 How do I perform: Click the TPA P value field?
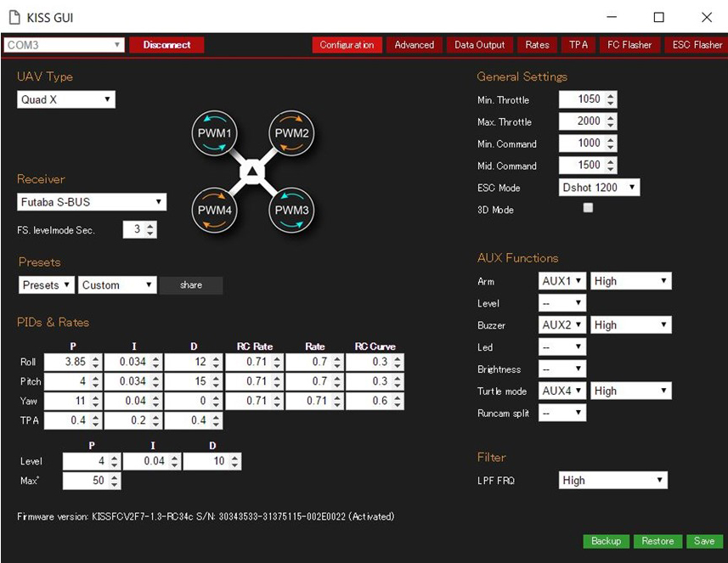coord(72,420)
